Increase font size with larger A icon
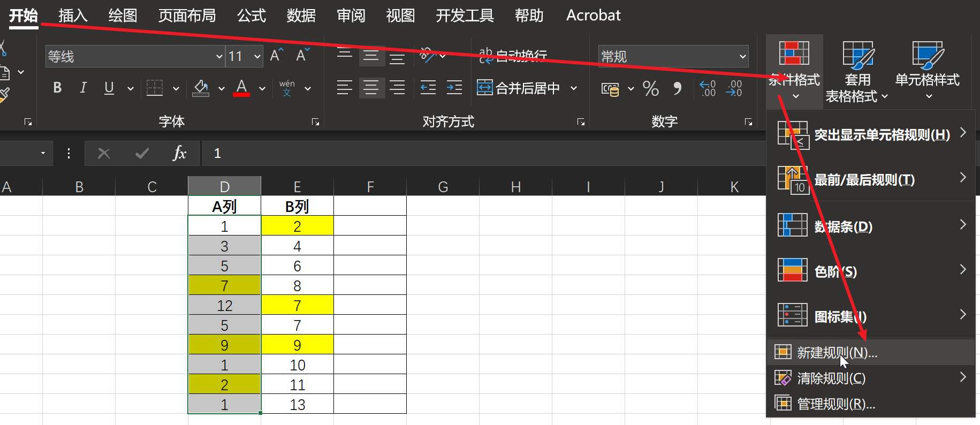Screen dimensions: 980x425 [277, 55]
